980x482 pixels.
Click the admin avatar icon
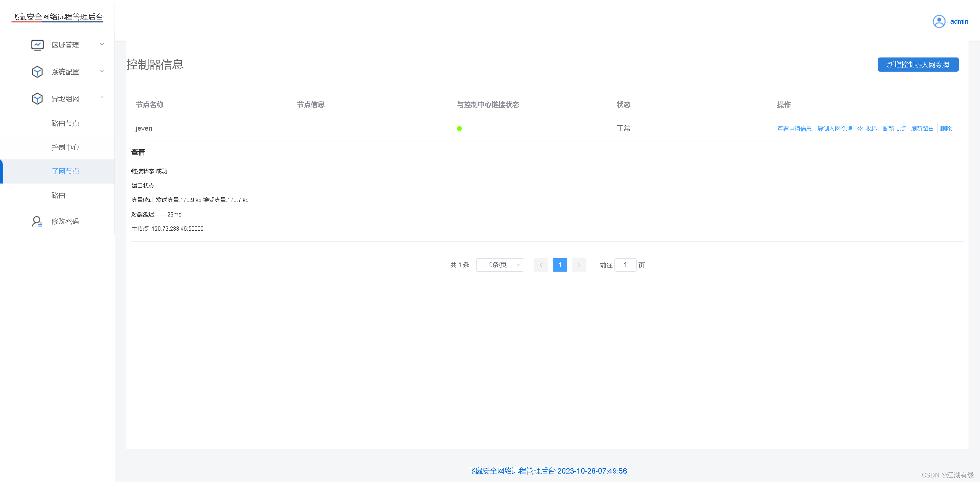tap(939, 21)
